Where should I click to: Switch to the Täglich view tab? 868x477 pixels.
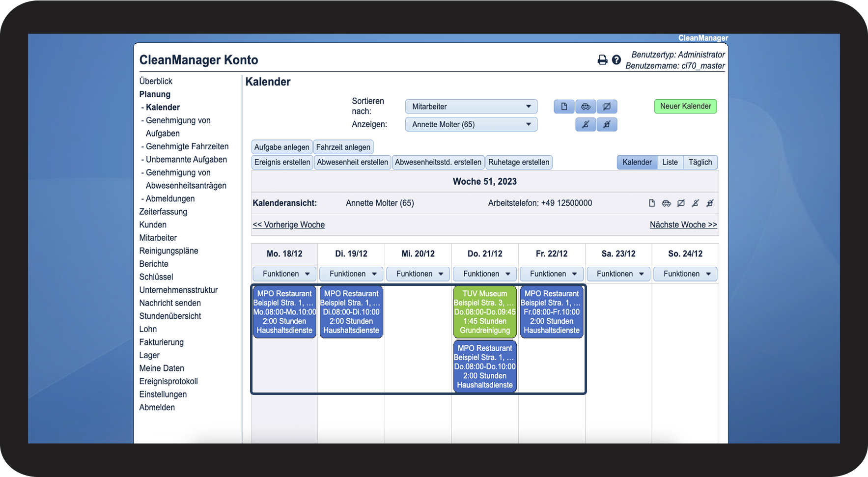click(x=700, y=162)
